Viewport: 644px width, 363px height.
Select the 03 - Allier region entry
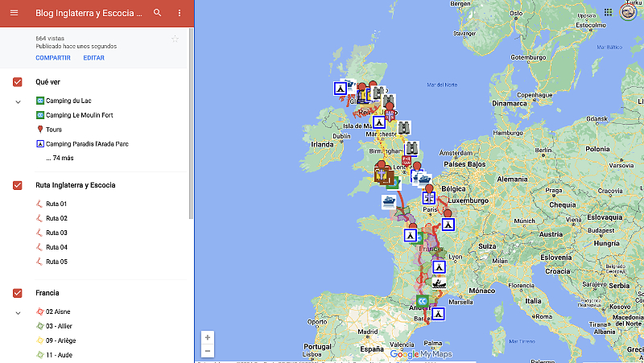point(59,326)
